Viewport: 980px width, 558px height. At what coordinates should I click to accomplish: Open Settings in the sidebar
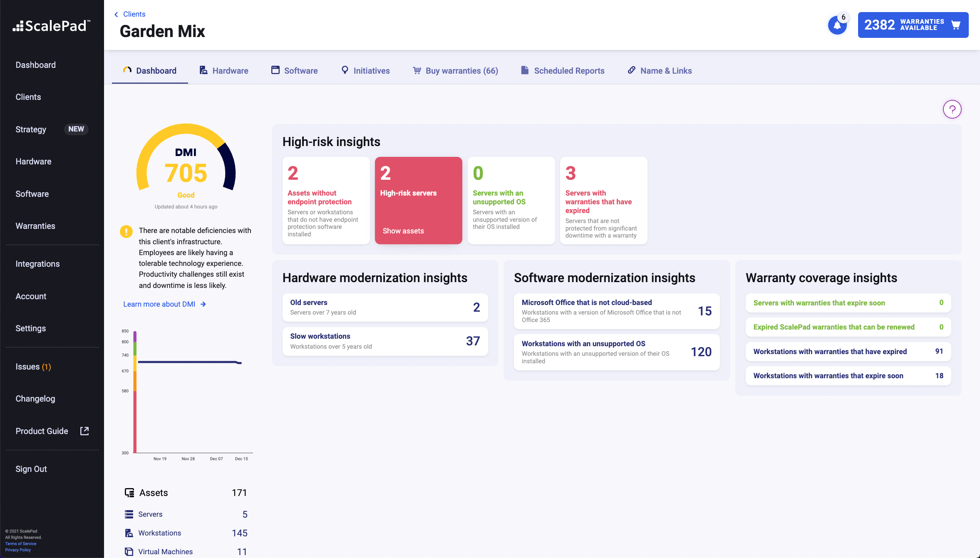31,328
